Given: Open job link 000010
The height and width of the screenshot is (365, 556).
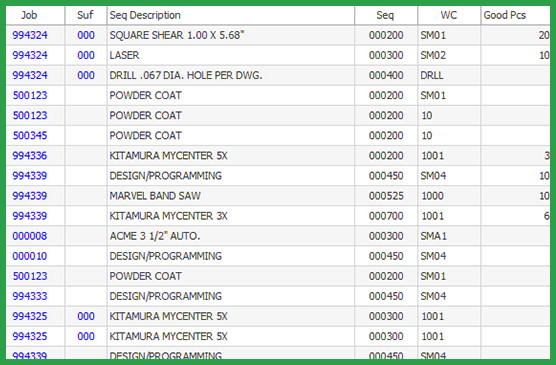Looking at the screenshot, I should click(x=30, y=256).
